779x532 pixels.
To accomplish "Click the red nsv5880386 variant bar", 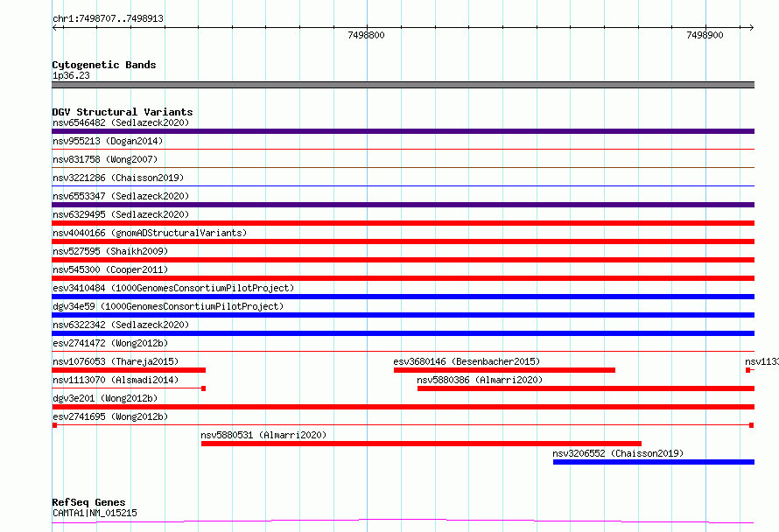I will [x=586, y=388].
